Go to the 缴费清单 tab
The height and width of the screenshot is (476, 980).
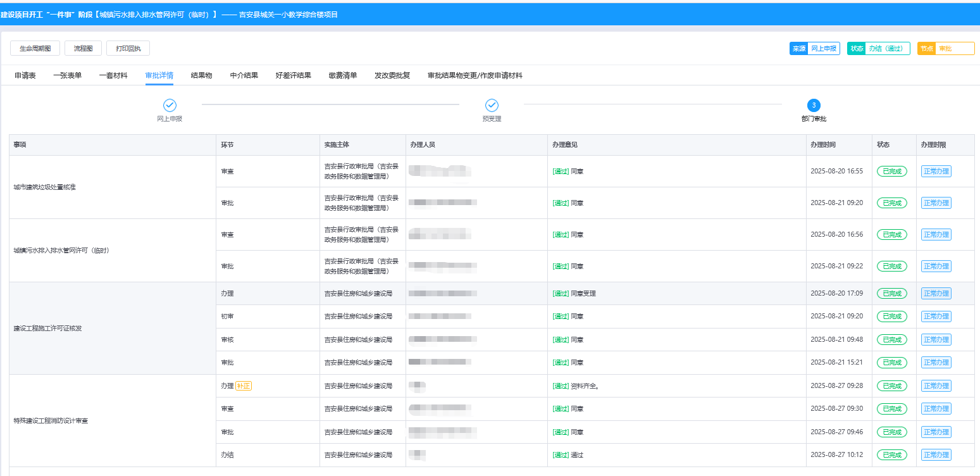(x=342, y=75)
